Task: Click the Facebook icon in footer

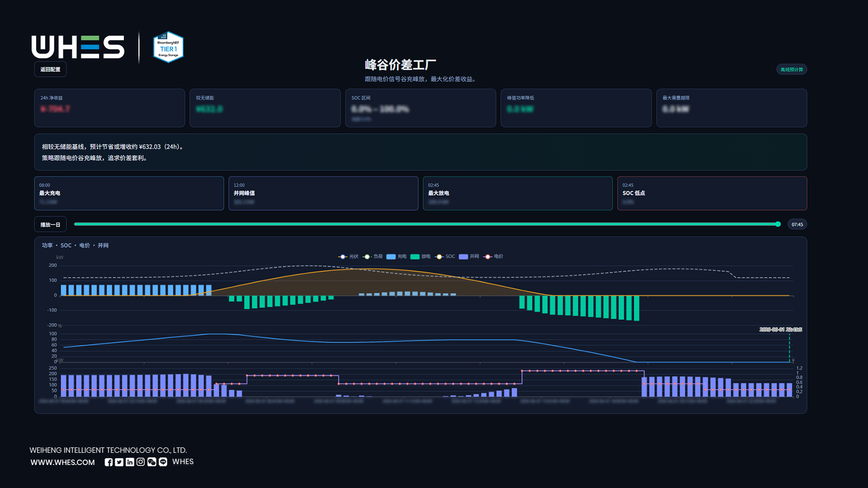Action: [108, 462]
